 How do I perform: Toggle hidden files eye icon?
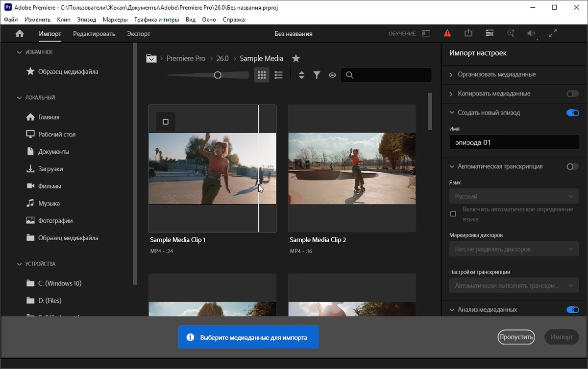pyautogui.click(x=332, y=75)
